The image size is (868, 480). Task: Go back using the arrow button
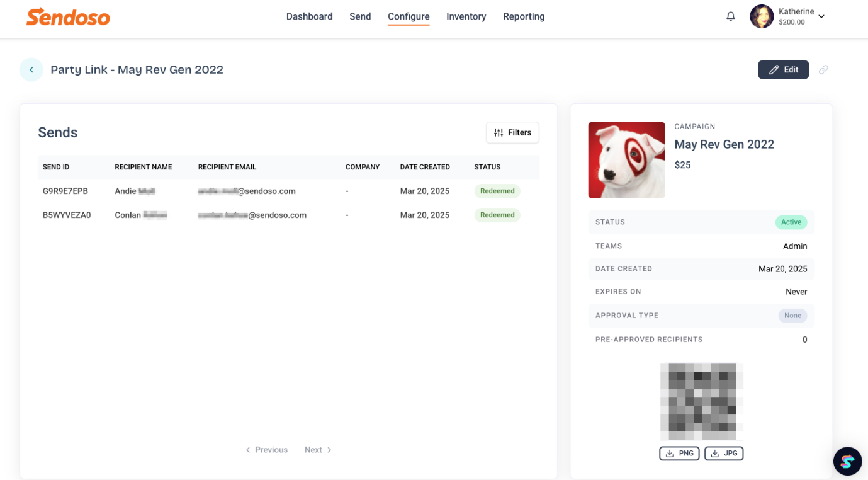click(x=31, y=70)
